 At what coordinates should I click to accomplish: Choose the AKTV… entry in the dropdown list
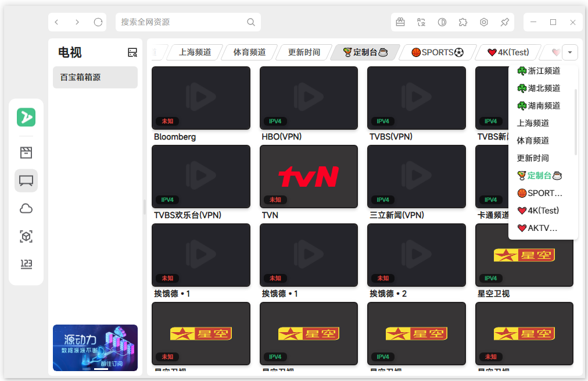(537, 228)
